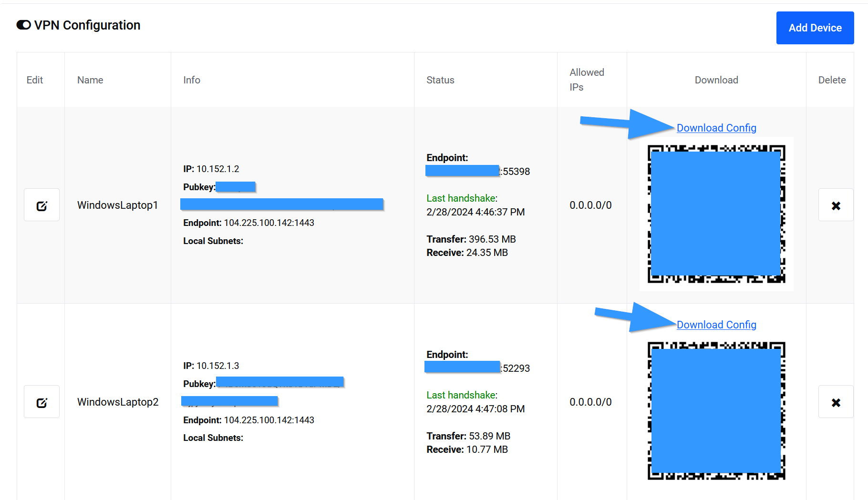Click WindowsLaptop2's Last handshake label
868x500 pixels.
click(x=461, y=395)
